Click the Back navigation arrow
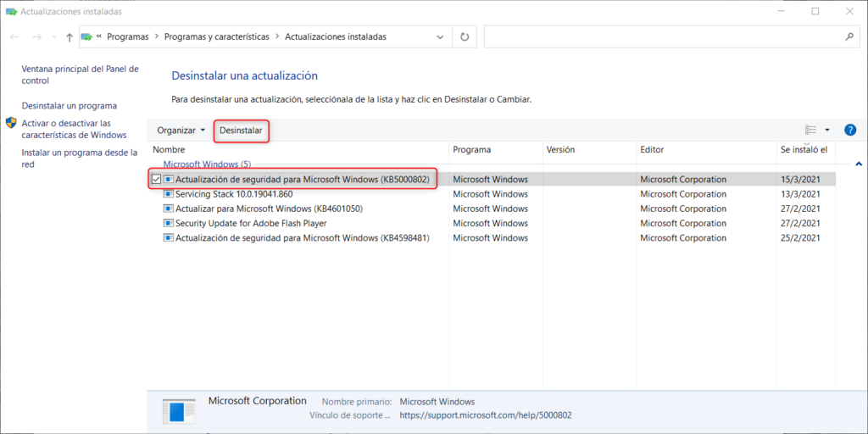The width and height of the screenshot is (868, 434). tap(15, 37)
